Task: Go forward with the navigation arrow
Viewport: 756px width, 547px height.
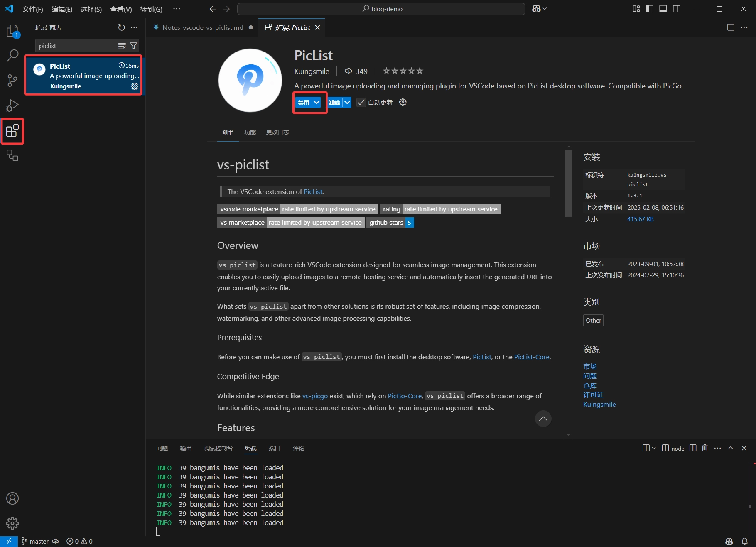Action: [x=226, y=9]
